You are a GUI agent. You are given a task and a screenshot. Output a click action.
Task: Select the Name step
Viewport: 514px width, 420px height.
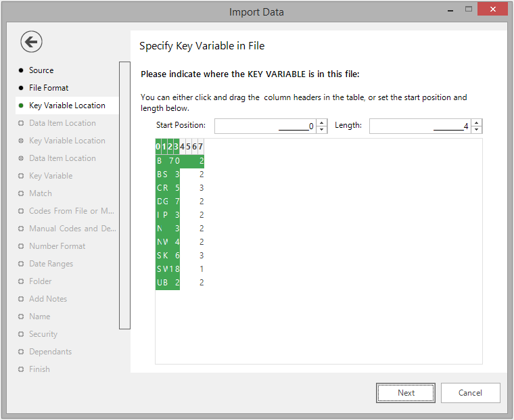(40, 317)
